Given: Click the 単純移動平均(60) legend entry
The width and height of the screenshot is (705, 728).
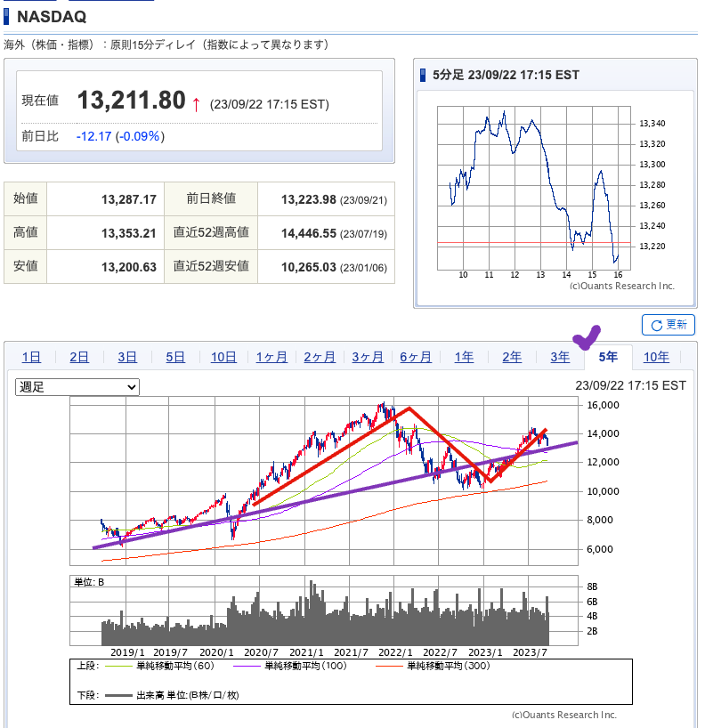Looking at the screenshot, I should 159,666.
